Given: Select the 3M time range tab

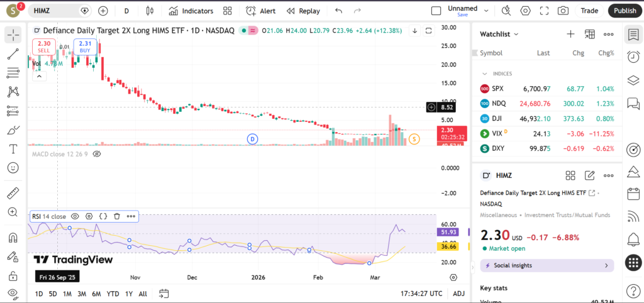Looking at the screenshot, I should (x=82, y=294).
